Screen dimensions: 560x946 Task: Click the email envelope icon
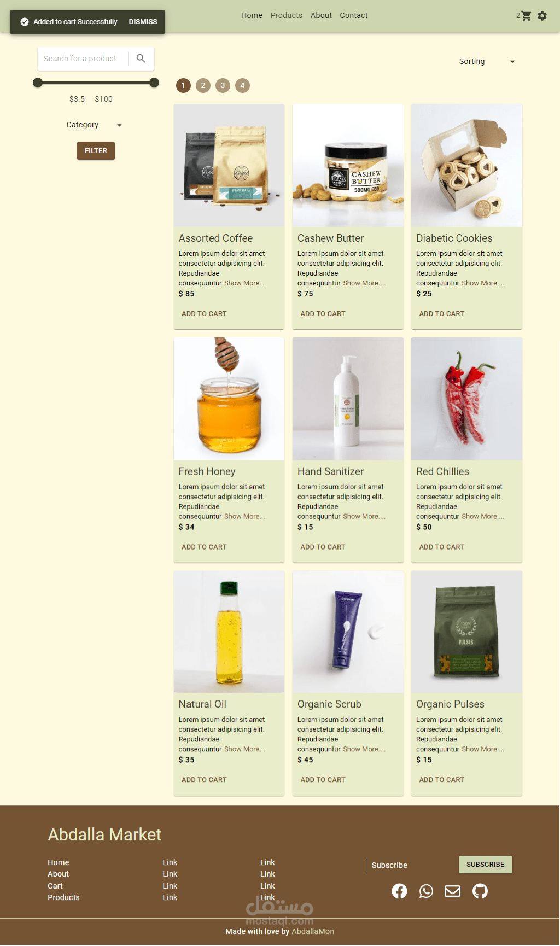[x=452, y=891]
